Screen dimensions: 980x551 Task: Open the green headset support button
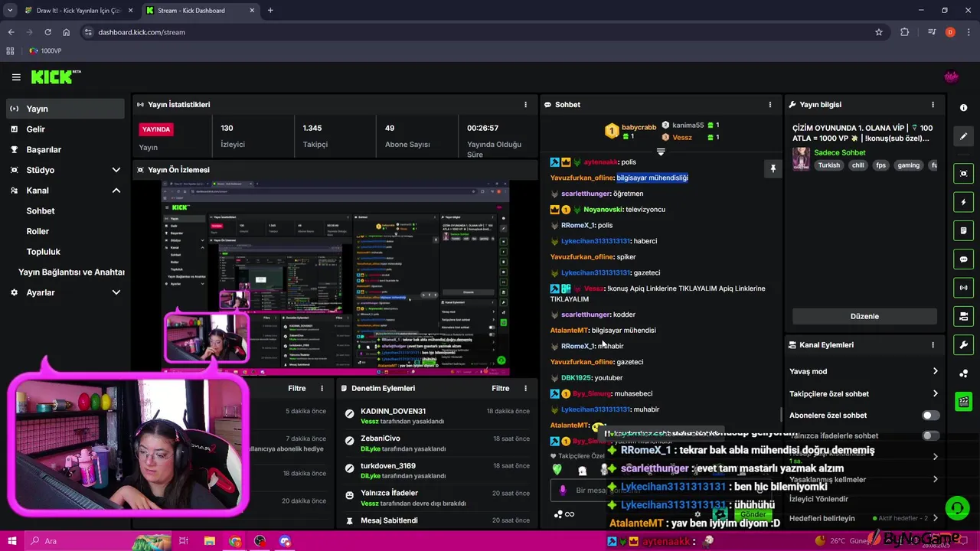click(x=956, y=507)
